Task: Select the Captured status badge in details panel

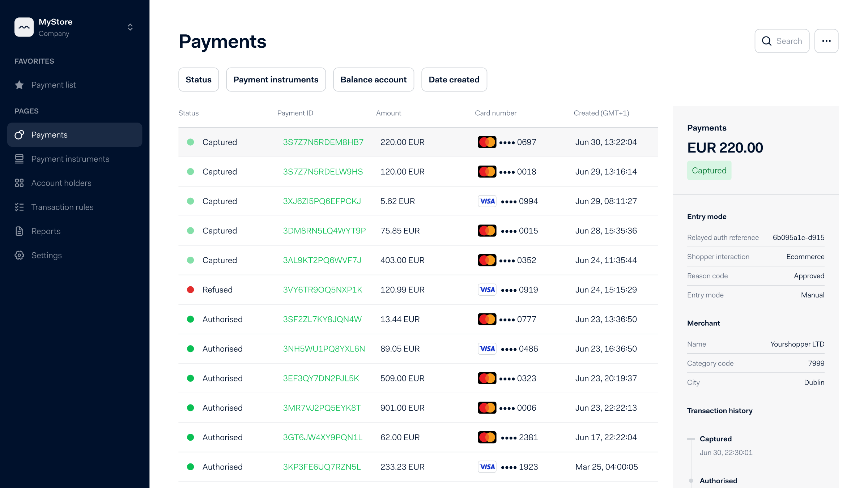Action: (709, 170)
